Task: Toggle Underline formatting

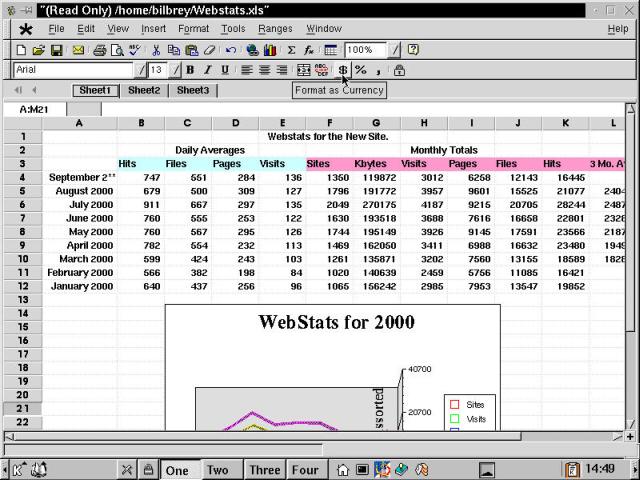Action: (x=224, y=70)
